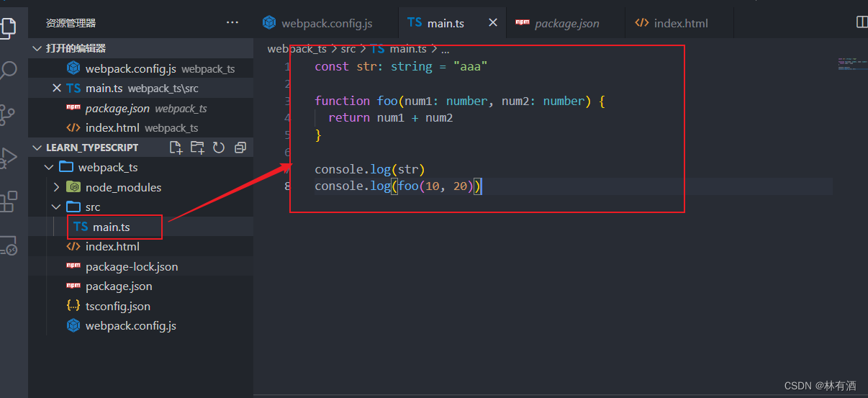Click HTML icon on index.html tab
This screenshot has width=868, height=398.
pos(641,23)
